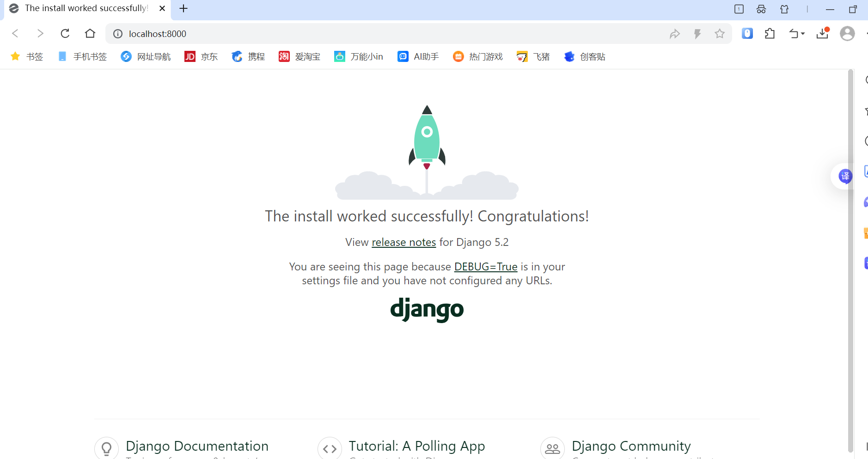
Task: Open a new tab with plus button
Action: (183, 8)
